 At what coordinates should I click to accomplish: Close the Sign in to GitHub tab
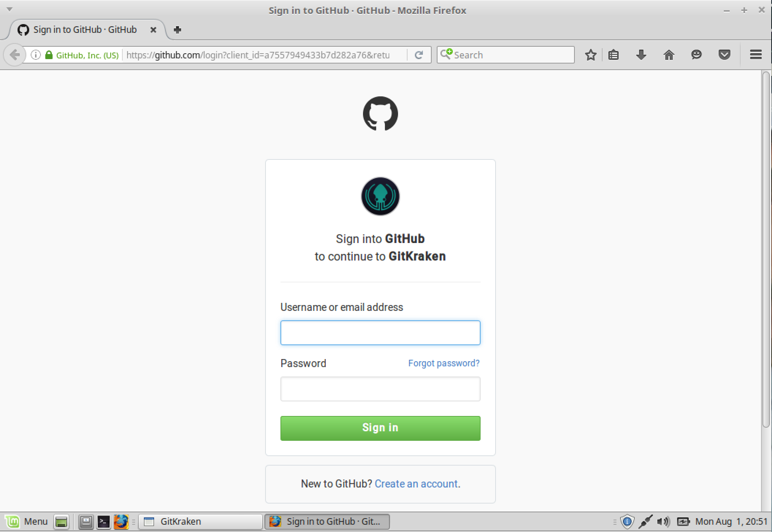pos(153,30)
